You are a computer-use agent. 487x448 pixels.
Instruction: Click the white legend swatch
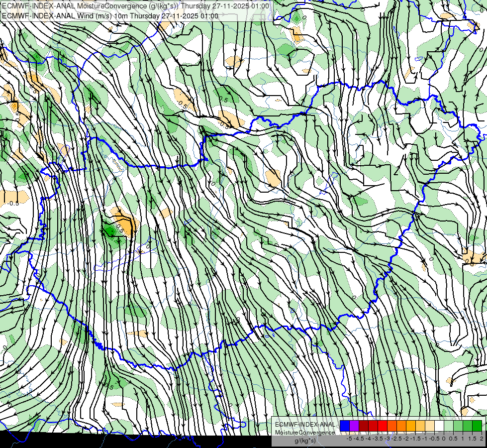439,426
